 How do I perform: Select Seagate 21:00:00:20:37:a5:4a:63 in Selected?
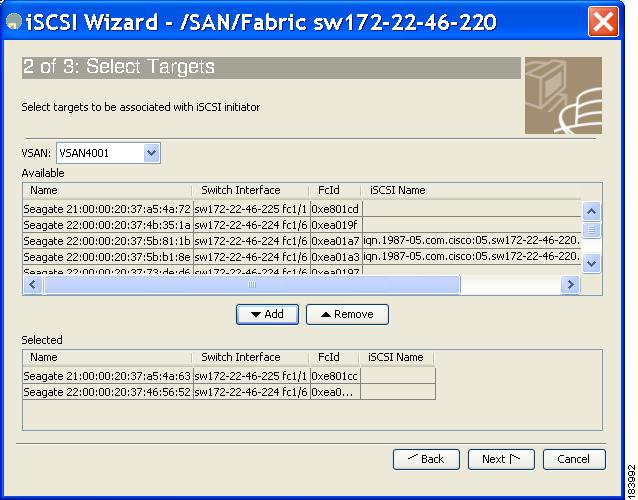click(229, 376)
